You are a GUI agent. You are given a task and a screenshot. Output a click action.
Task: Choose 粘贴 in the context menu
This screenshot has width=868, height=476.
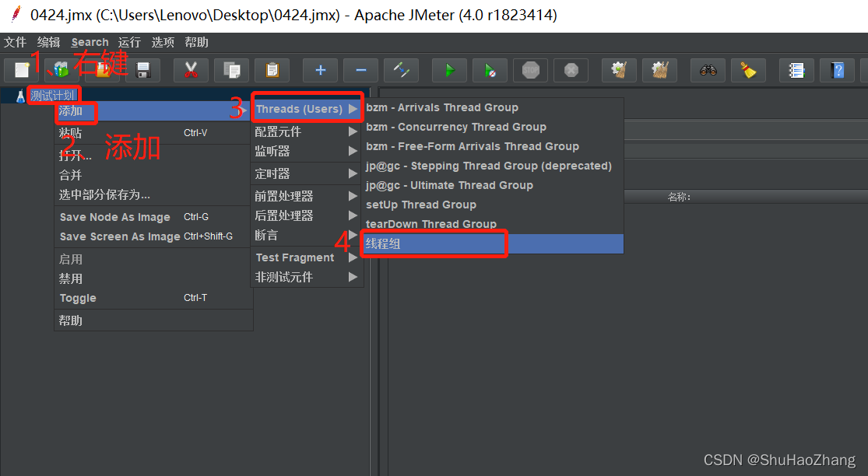coord(153,133)
